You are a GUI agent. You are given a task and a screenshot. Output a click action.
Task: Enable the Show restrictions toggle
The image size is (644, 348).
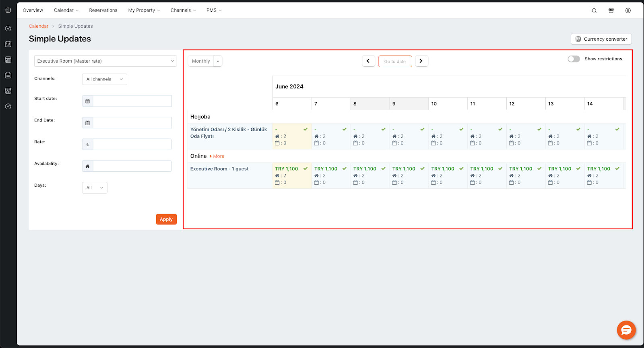point(574,59)
